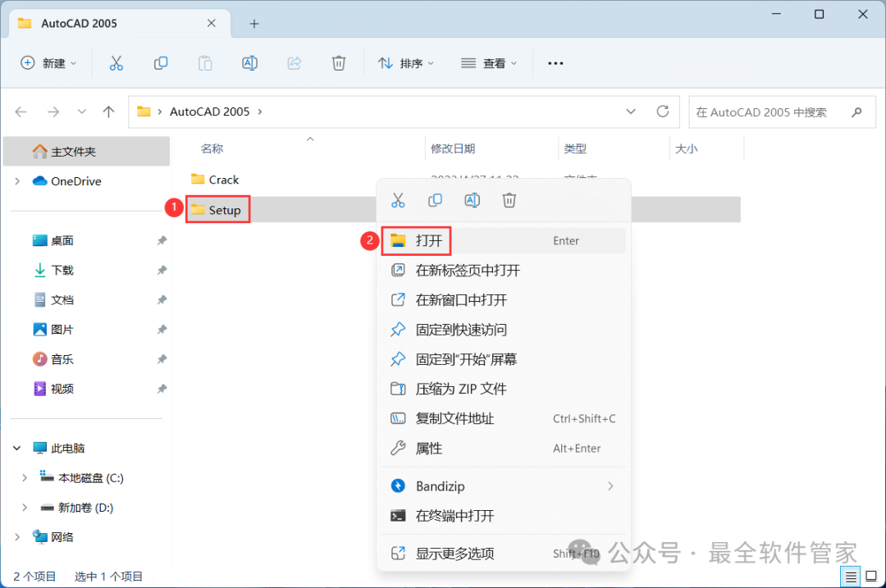Sort by 名称 column header
The width and height of the screenshot is (886, 588).
click(x=212, y=148)
